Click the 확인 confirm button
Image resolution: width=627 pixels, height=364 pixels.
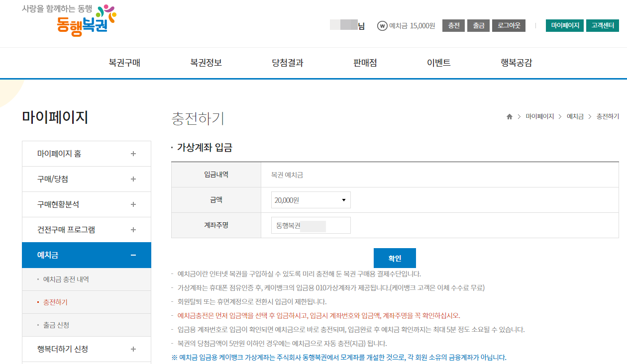tap(394, 258)
